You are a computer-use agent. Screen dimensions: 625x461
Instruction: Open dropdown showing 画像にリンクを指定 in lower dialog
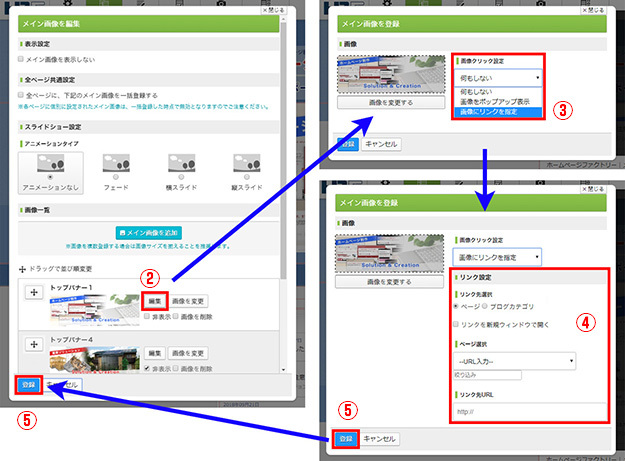497,257
